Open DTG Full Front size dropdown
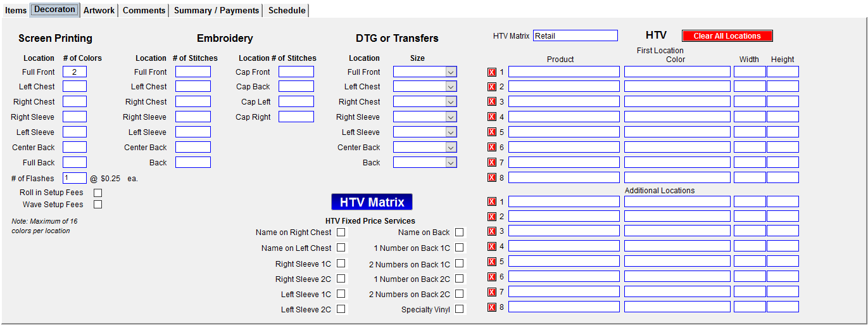 (x=450, y=72)
